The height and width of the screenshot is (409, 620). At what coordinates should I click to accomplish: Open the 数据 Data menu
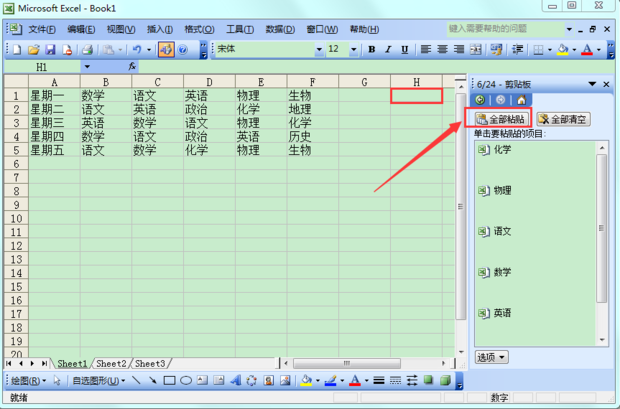coord(280,29)
